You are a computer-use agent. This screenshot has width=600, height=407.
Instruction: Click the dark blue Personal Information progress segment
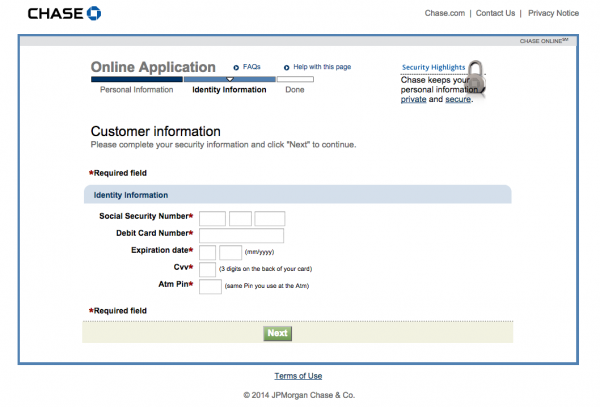coord(137,79)
